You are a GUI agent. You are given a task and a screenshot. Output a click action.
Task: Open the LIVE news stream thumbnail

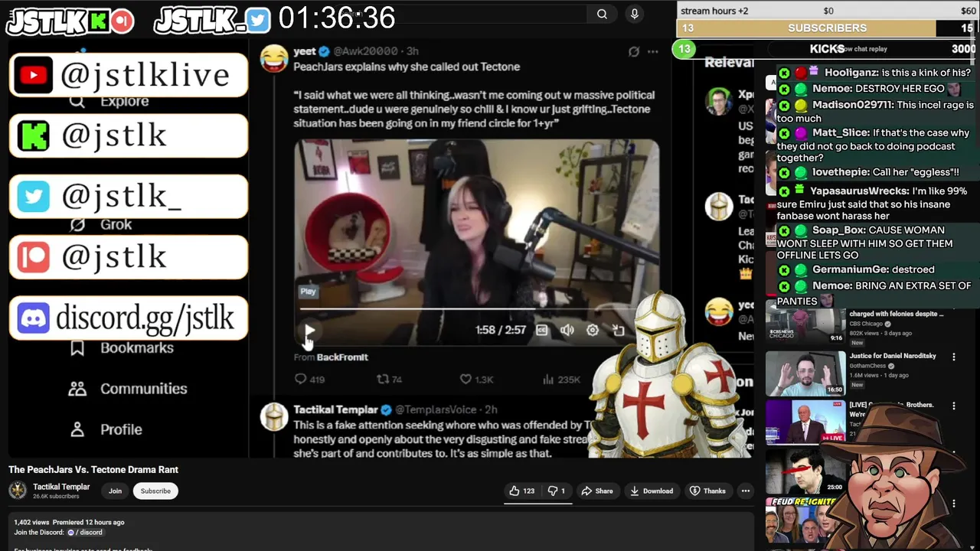(805, 422)
